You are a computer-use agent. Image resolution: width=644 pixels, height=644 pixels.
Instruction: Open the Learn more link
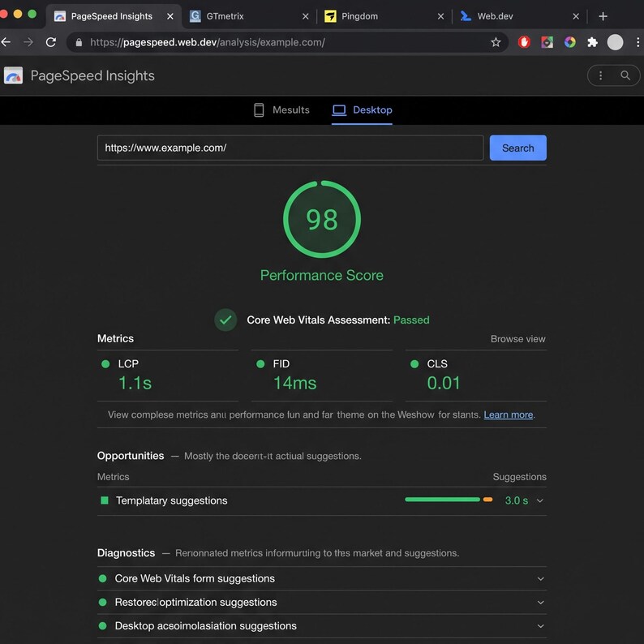coord(509,414)
